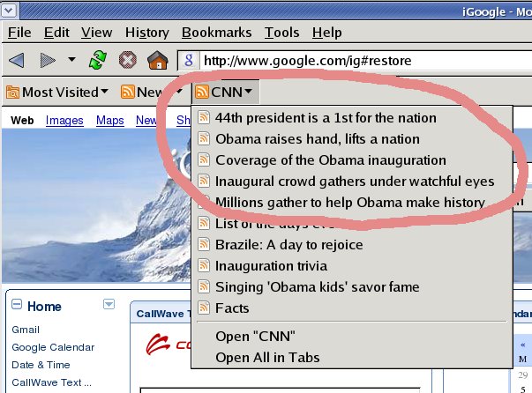The width and height of the screenshot is (532, 393).
Task: Click the Images link on Google bar
Action: click(x=64, y=120)
